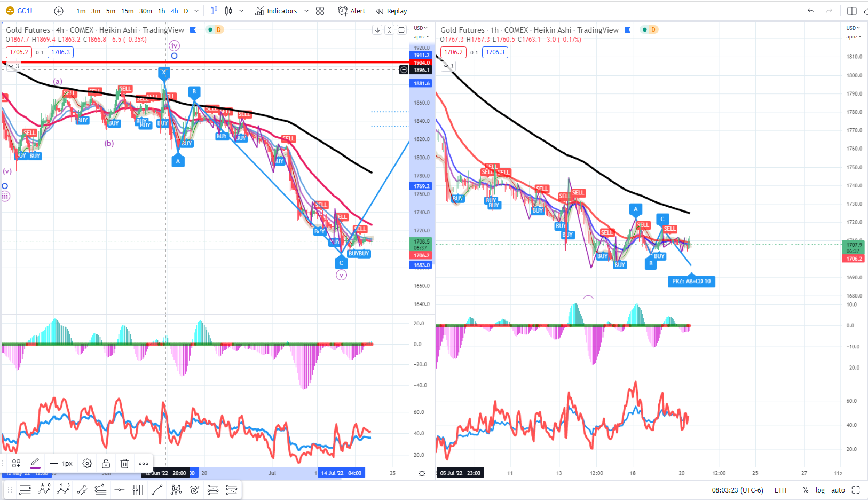Select the Fib channel tool icon
Viewport: 868px width, 500px height.
(x=100, y=489)
